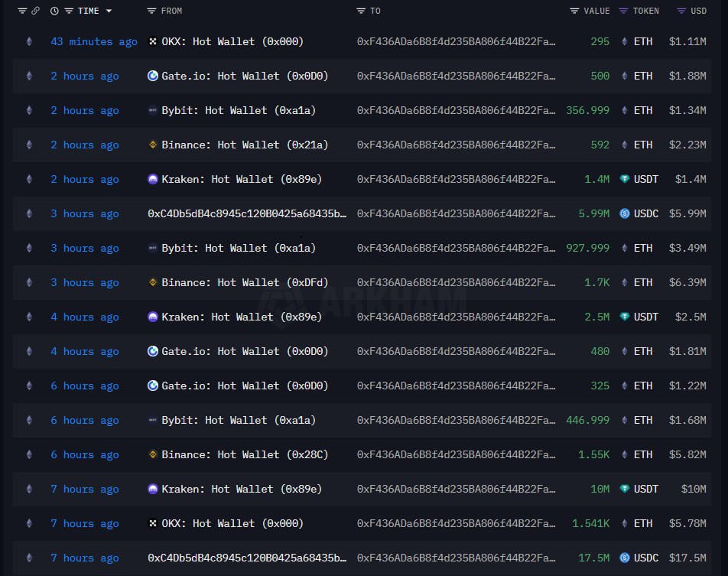Open Gate.io: Hot Wallet in 500 ETH row
Screen dimensions: 728x576
tap(245, 76)
